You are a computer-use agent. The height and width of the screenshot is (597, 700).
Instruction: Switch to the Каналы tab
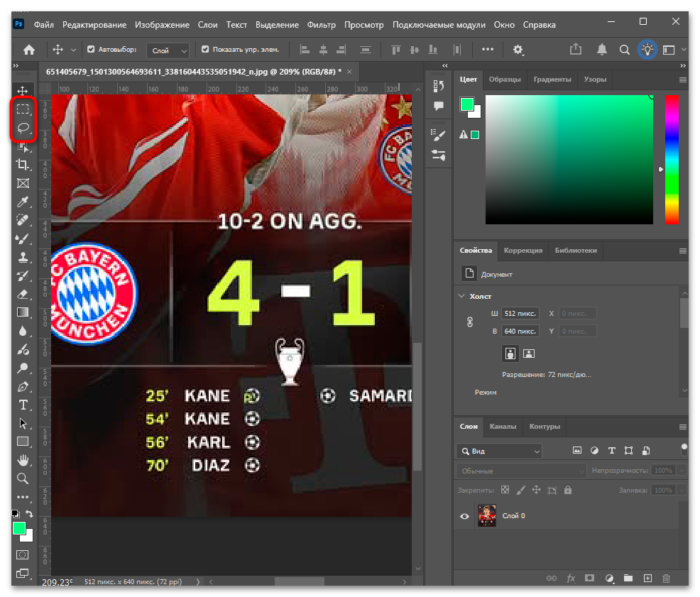click(503, 427)
